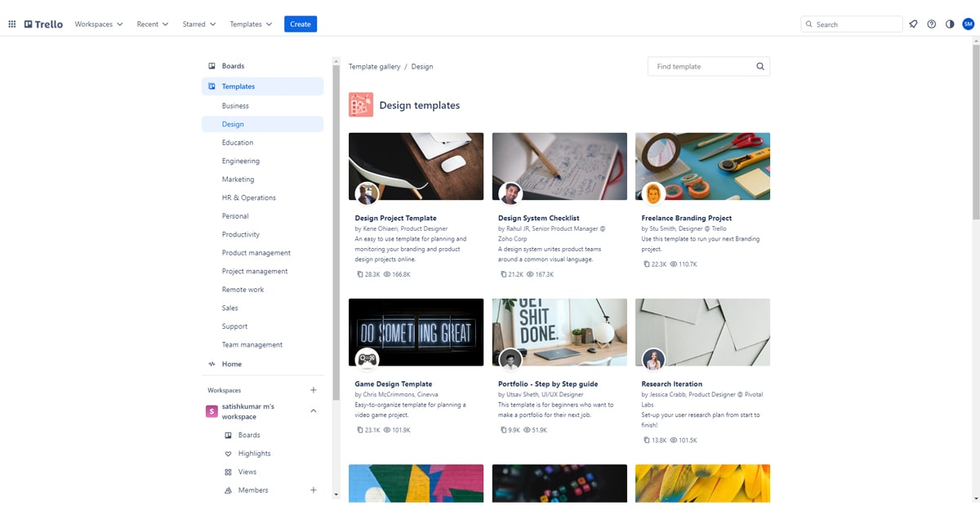Viewport: 980px width, 514px height.
Task: Click the magnifier in Find template
Action: click(x=760, y=66)
